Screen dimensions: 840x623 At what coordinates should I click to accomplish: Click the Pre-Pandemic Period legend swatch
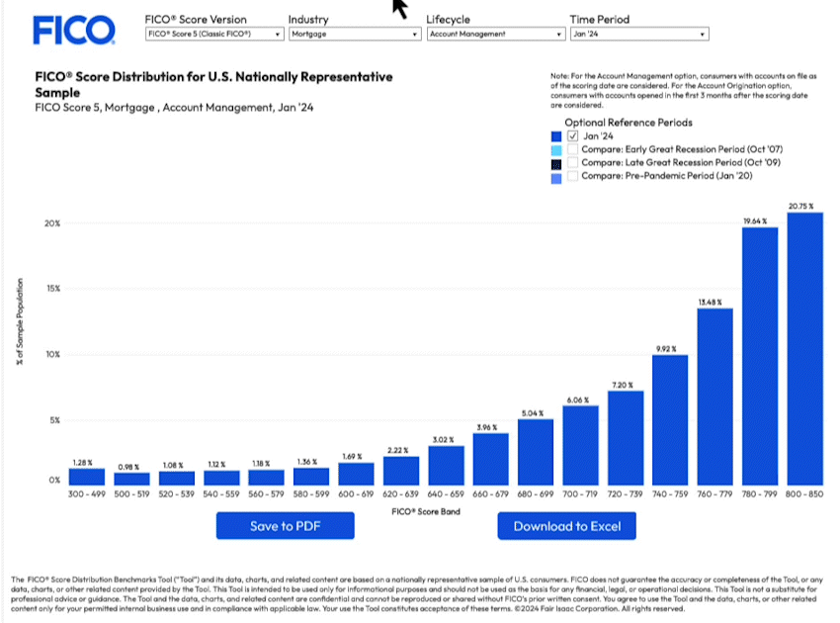pos(556,179)
